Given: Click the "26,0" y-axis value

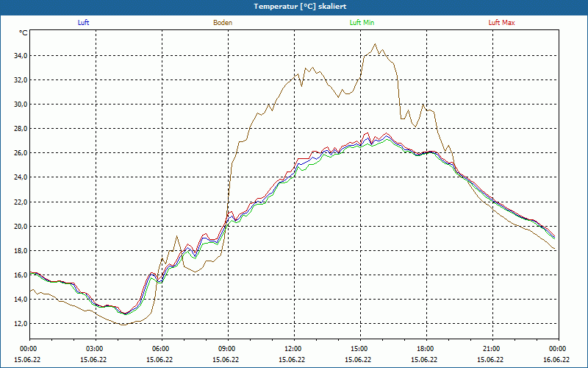Looking at the screenshot, I should click(21, 153).
